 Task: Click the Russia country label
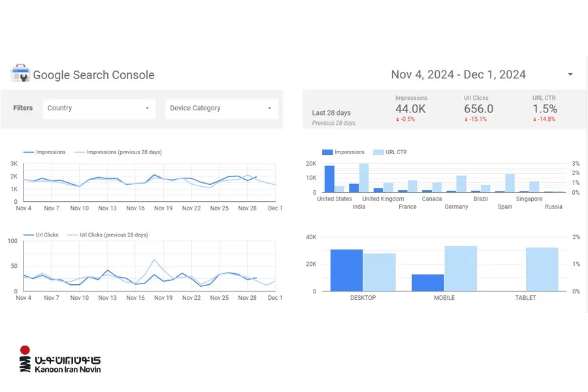(x=553, y=206)
